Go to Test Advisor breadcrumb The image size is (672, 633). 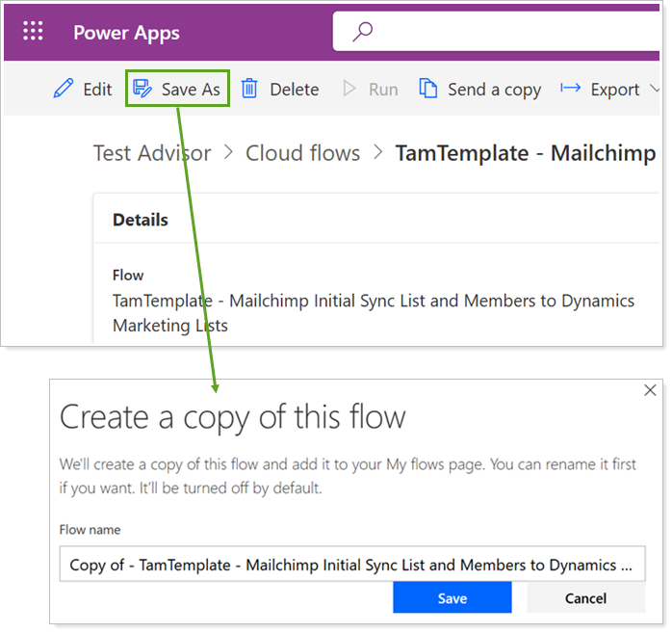[151, 153]
